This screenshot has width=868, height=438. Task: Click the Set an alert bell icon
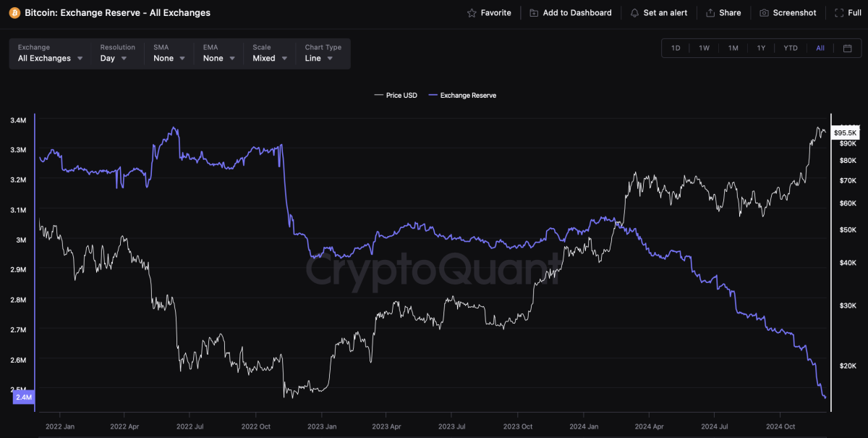634,13
